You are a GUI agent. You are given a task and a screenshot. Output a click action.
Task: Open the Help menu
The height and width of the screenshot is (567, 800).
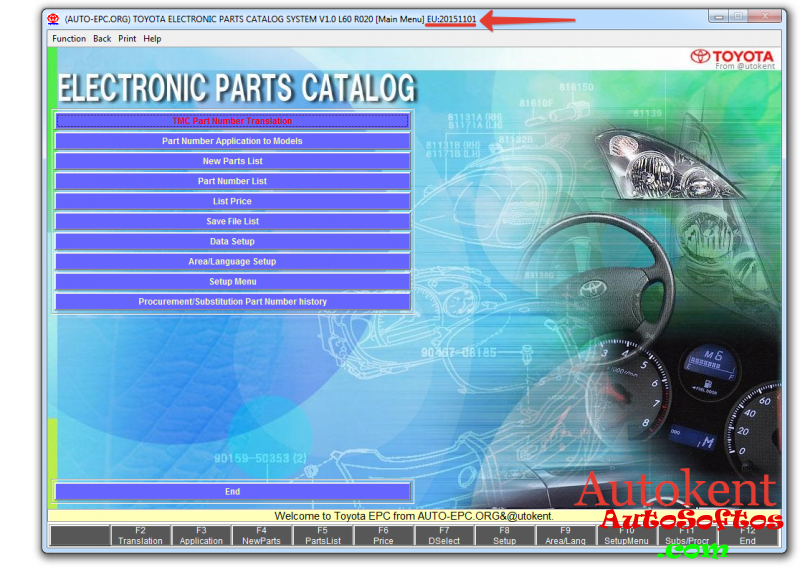coord(152,39)
